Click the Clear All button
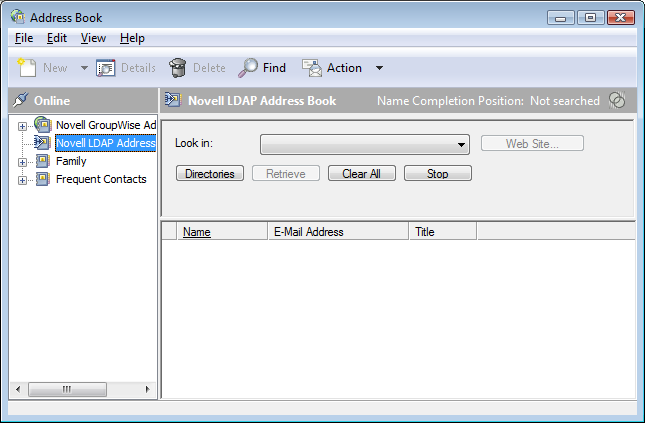The width and height of the screenshot is (645, 423). click(362, 173)
